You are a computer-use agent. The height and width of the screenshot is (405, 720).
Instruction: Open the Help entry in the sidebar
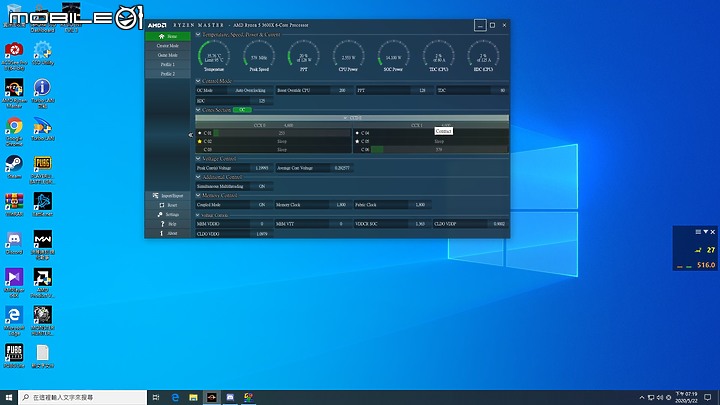168,224
